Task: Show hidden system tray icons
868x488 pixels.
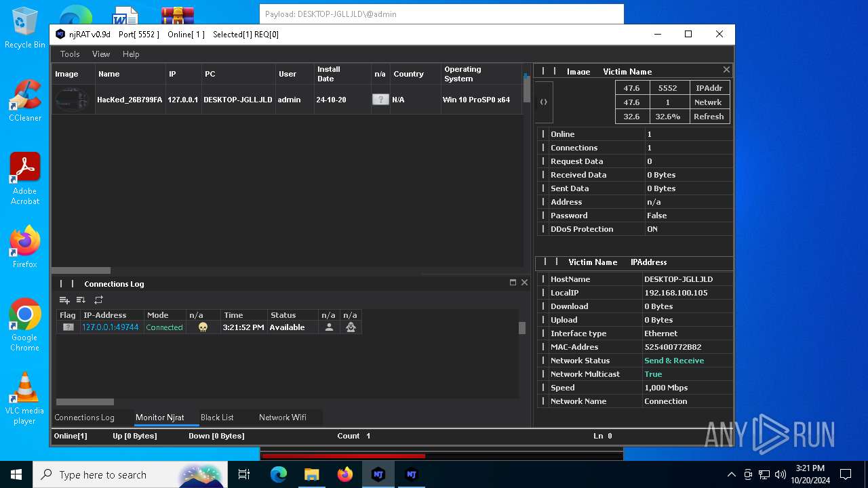Action: tap(731, 474)
